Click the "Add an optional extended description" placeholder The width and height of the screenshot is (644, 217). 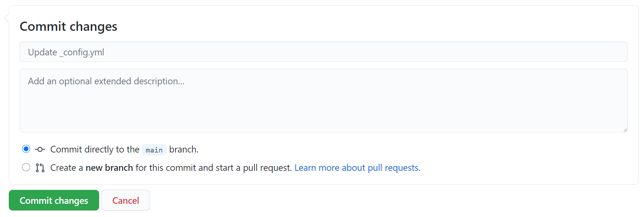coord(106,81)
